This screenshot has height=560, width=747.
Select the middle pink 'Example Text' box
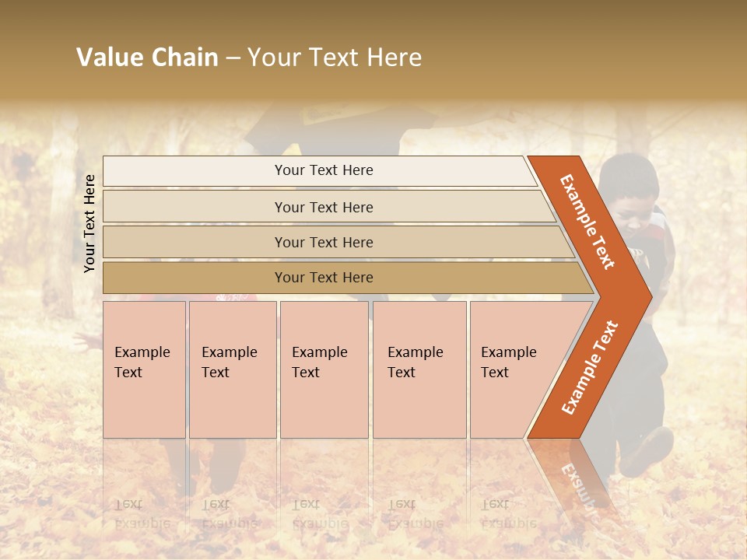(324, 369)
